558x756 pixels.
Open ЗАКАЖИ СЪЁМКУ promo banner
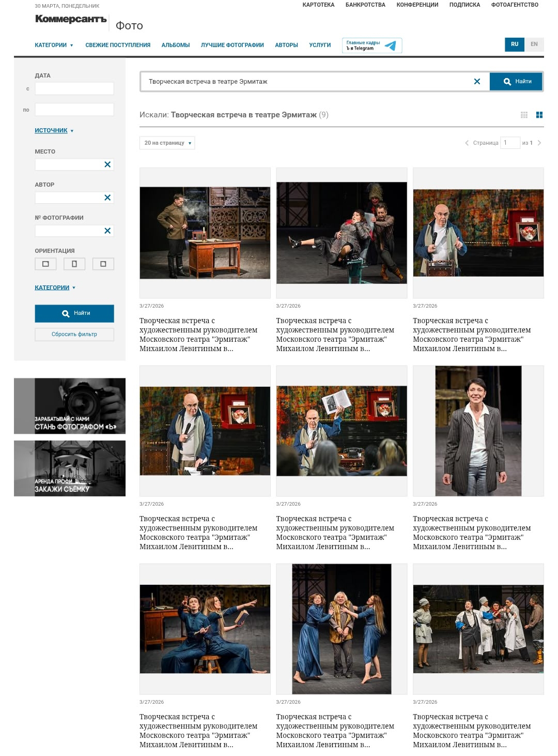coord(70,468)
